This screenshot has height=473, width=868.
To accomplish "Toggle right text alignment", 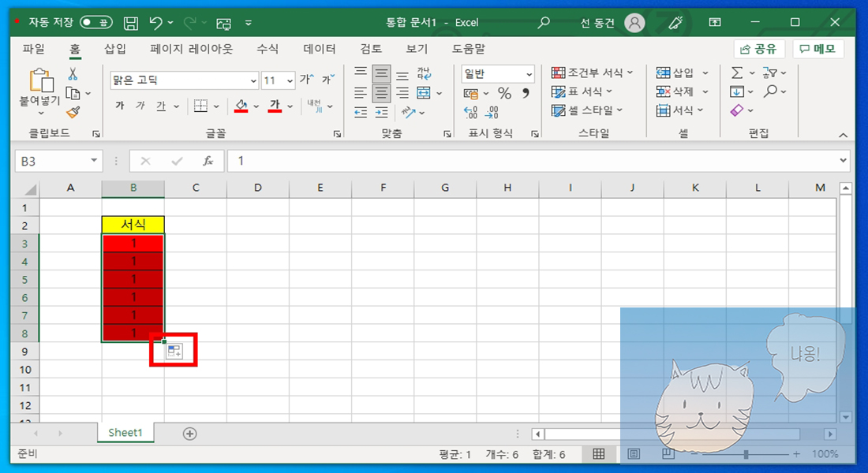I will point(402,93).
